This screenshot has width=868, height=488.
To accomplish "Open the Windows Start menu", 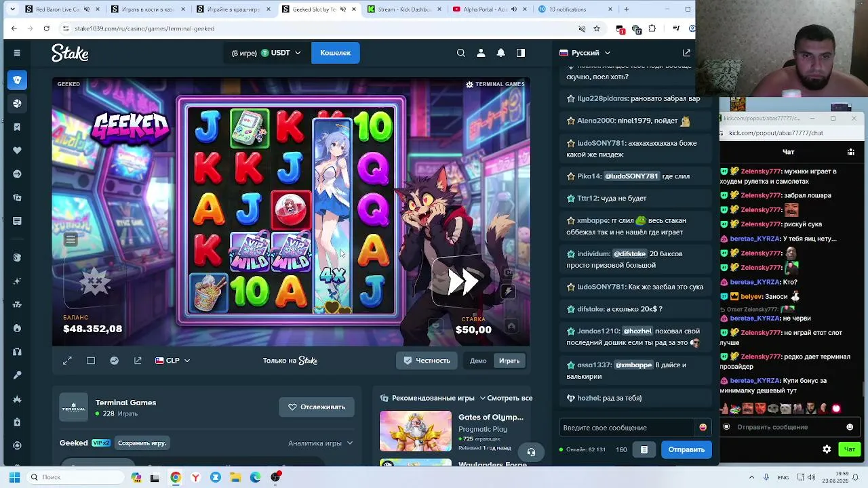I will click(x=14, y=477).
